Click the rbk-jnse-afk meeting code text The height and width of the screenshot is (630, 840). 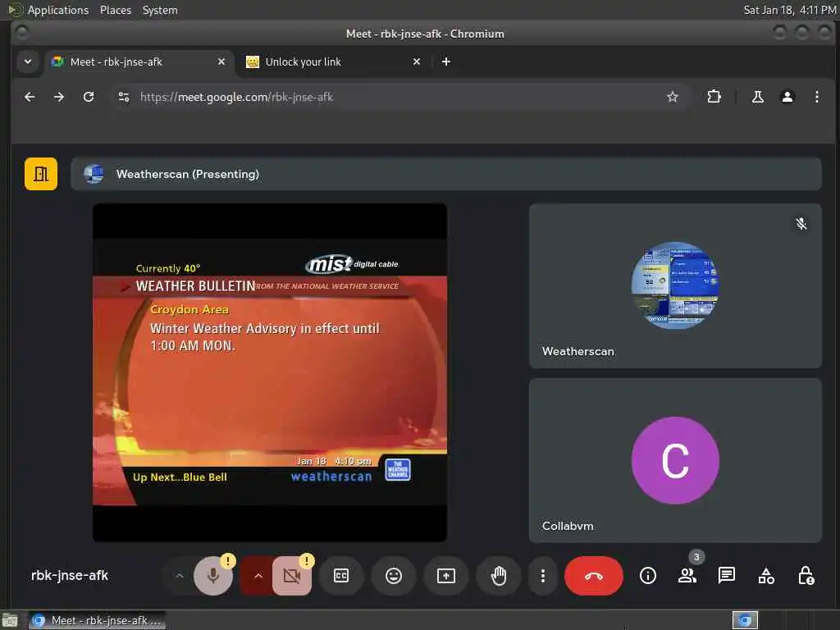pos(70,575)
